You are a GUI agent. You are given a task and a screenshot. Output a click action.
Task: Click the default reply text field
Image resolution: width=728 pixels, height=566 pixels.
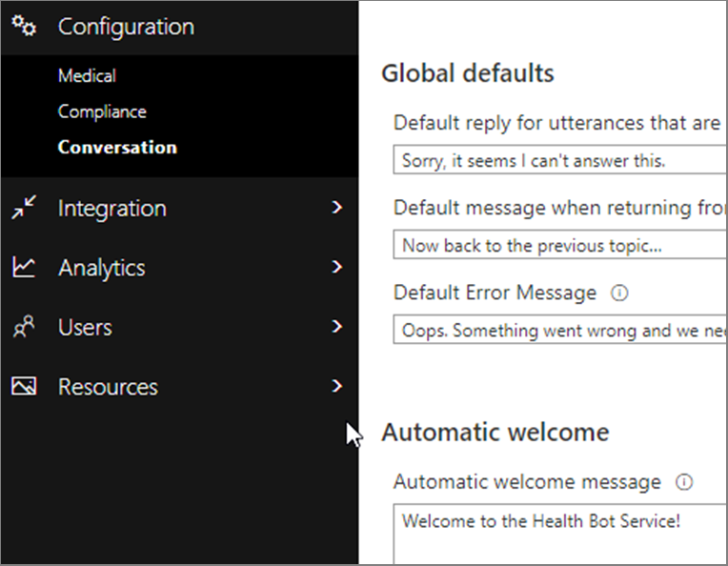[x=562, y=161]
